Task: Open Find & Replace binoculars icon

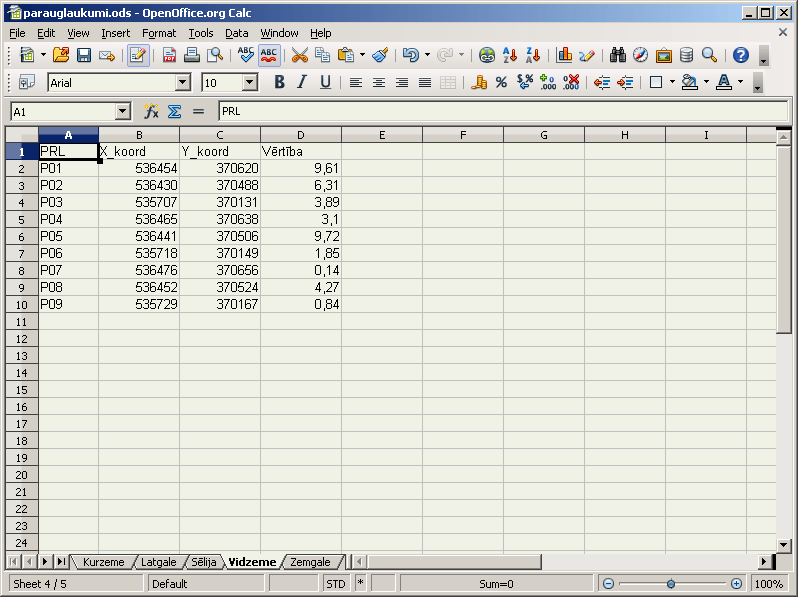Action: 618,55
